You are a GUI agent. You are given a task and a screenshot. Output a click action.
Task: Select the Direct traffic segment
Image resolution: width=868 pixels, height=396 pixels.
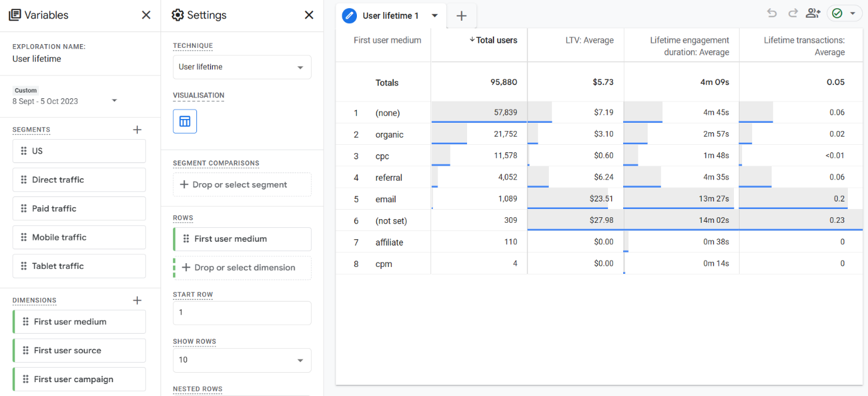click(79, 180)
